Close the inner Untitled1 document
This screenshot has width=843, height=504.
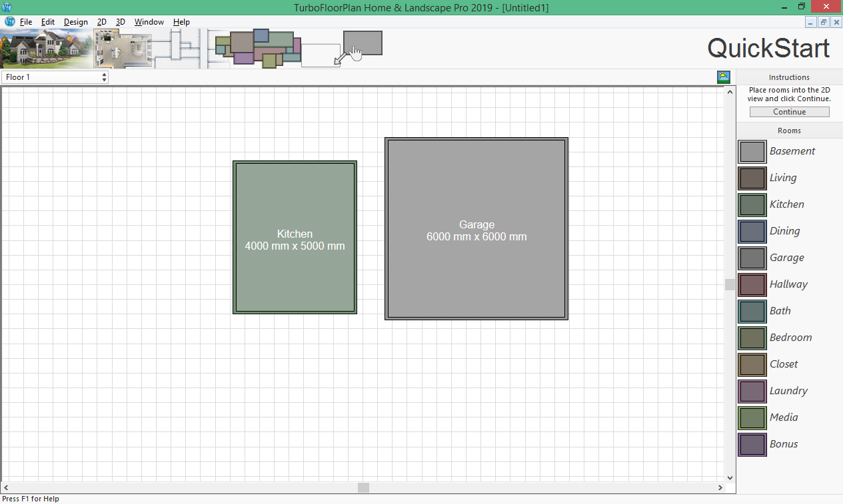[836, 22]
